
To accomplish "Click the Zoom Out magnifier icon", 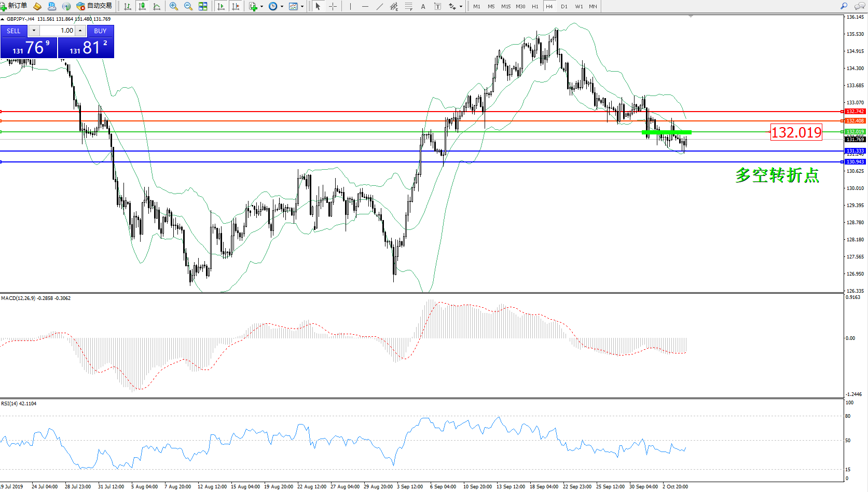I will pos(188,6).
